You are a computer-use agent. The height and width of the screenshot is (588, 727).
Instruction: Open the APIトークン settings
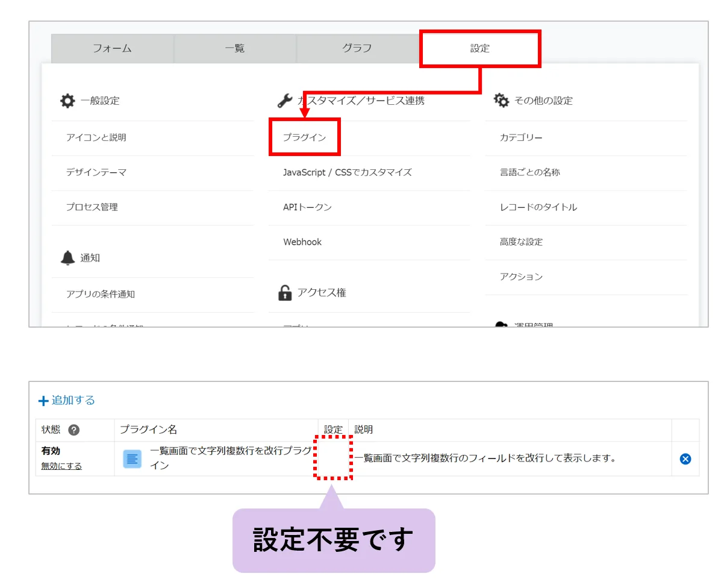click(x=308, y=207)
